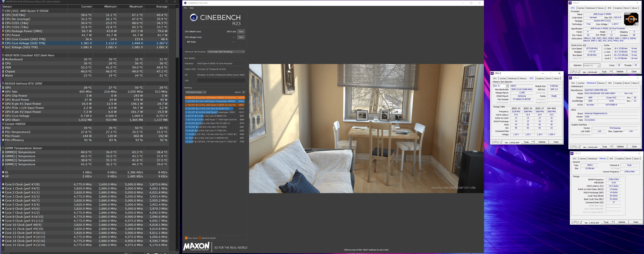Click Validate in CPU-Z Memory window
Image resolution: width=644 pixels, height=254 pixels.
[621, 222]
